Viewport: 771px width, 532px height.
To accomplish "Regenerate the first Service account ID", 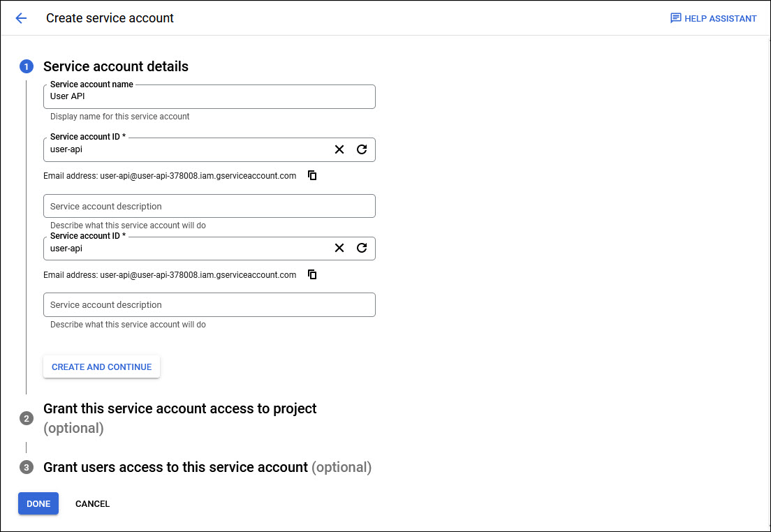I will tap(362, 149).
